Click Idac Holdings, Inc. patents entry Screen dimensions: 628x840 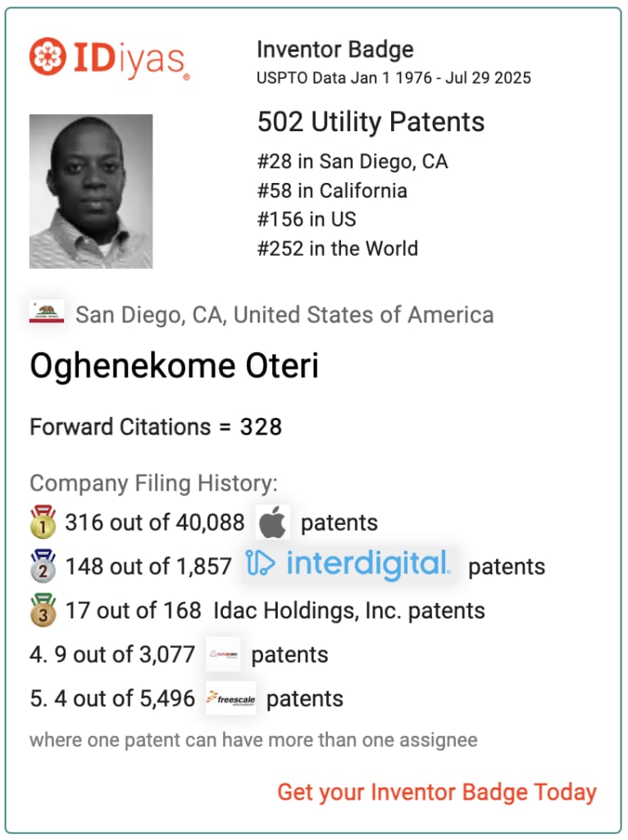pyautogui.click(x=349, y=610)
